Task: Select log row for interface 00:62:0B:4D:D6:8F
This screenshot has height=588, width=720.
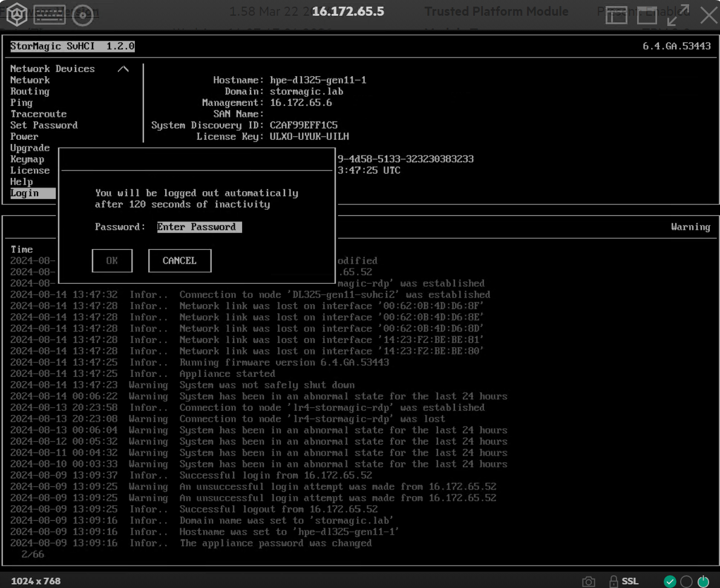Action: 247,306
